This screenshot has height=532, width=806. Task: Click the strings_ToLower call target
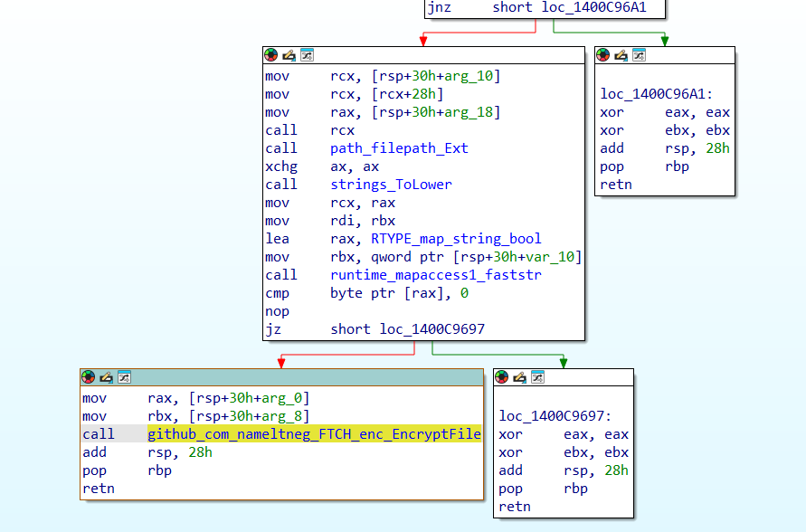click(x=391, y=185)
